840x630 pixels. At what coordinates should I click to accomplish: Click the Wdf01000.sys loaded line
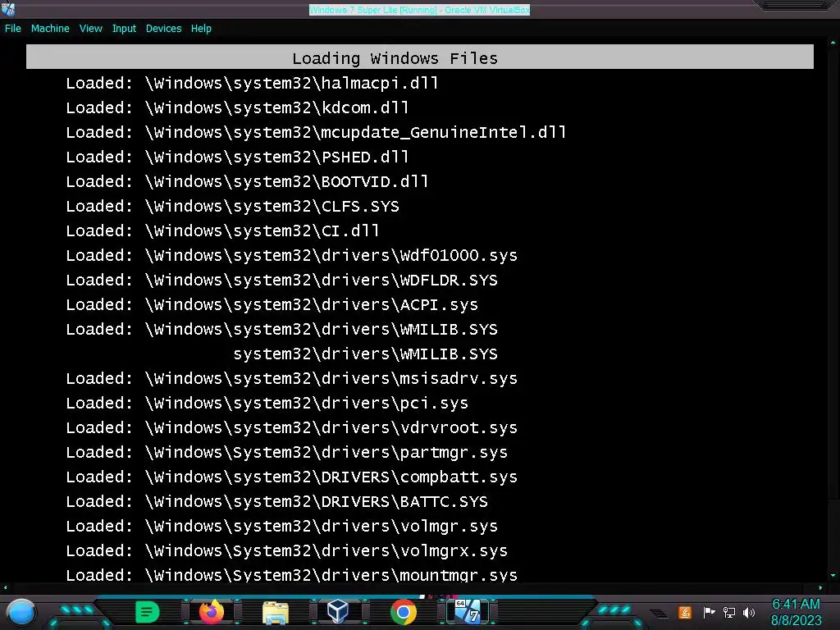point(291,256)
